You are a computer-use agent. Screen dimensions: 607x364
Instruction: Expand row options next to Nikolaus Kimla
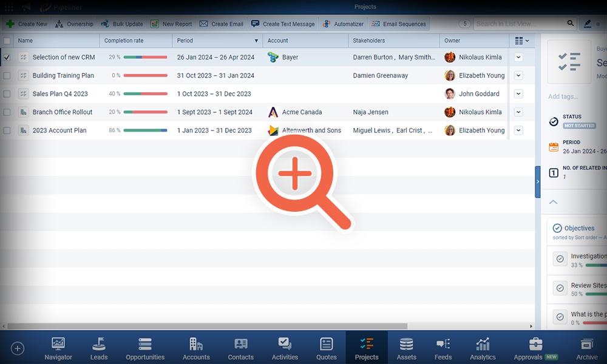click(x=520, y=57)
